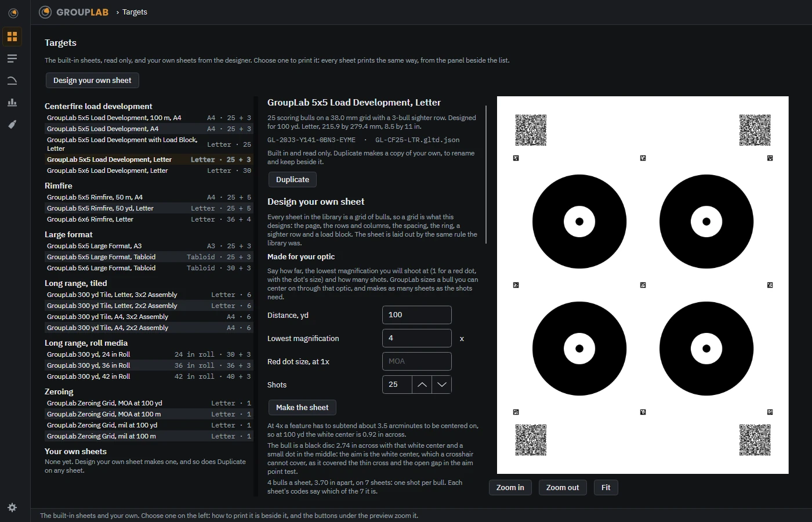This screenshot has height=522, width=812.
Task: Select 5x5 Load Development with Load Block, Letter
Action: click(149, 144)
